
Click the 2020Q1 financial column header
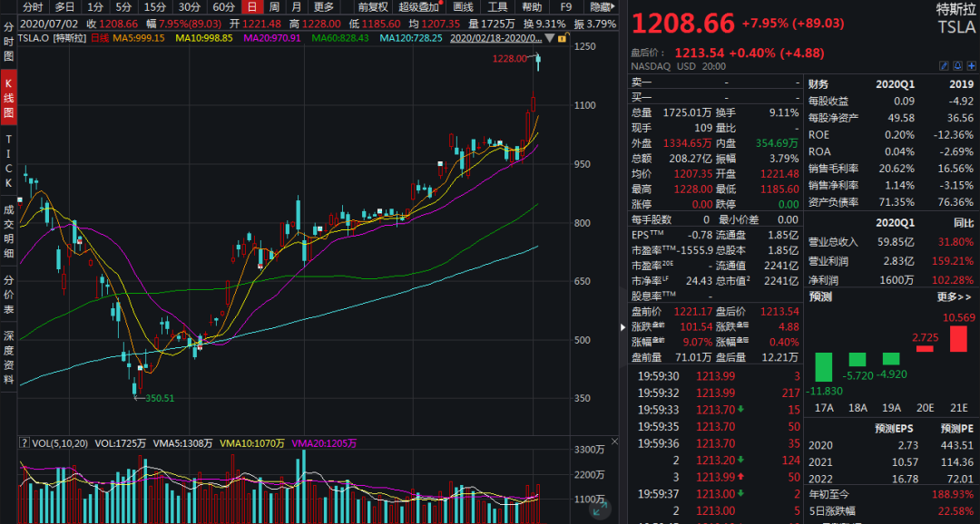coord(895,83)
